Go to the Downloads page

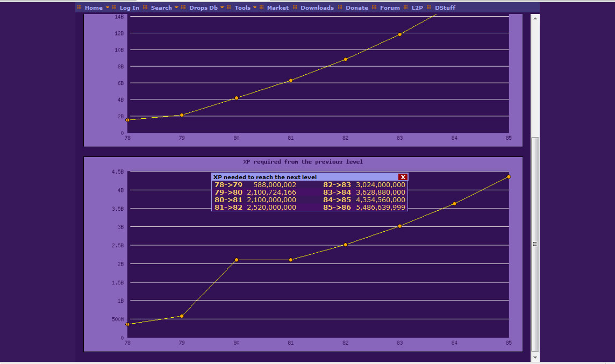[317, 8]
